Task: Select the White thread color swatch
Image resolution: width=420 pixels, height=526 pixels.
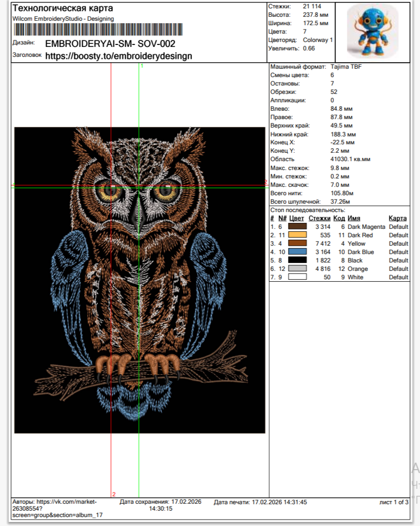Action: click(297, 277)
